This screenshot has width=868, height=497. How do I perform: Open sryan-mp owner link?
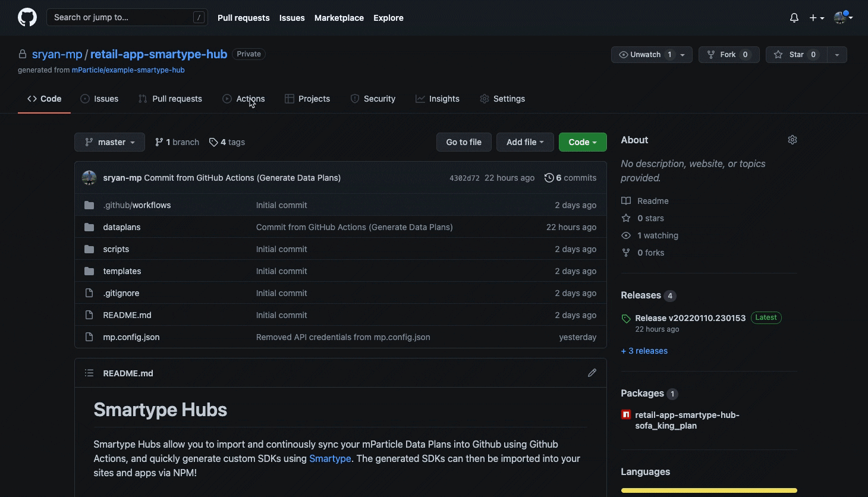pos(57,54)
